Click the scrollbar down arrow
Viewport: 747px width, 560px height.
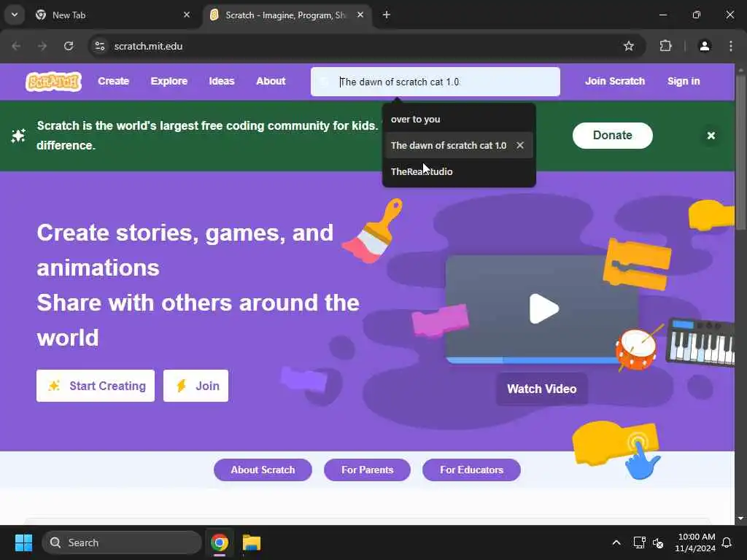741,518
